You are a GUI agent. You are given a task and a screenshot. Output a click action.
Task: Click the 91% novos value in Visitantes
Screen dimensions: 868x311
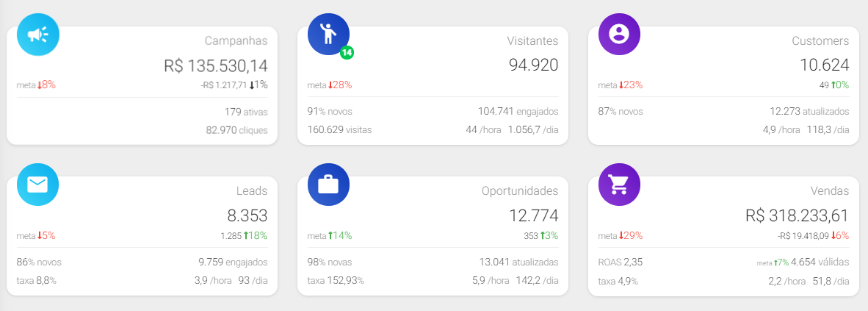click(330, 112)
